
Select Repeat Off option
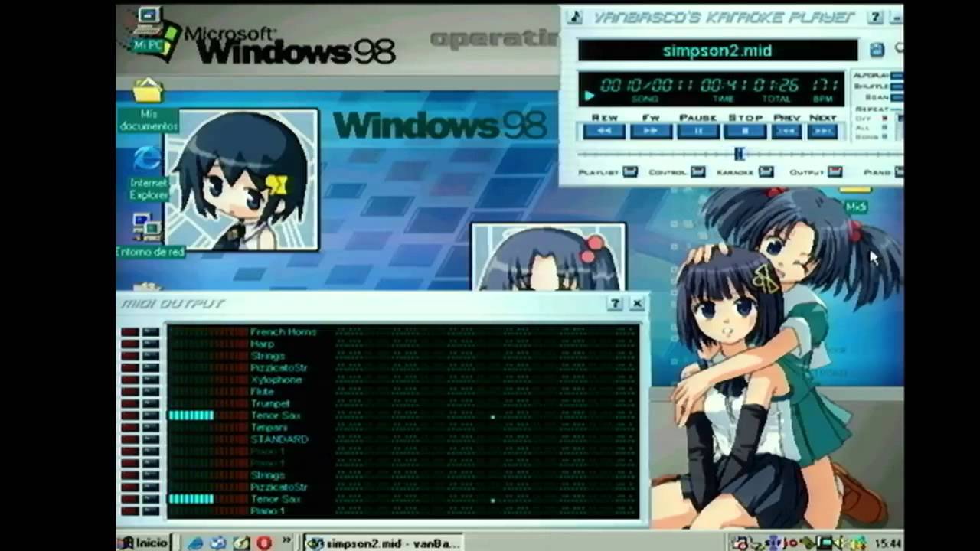[x=885, y=119]
